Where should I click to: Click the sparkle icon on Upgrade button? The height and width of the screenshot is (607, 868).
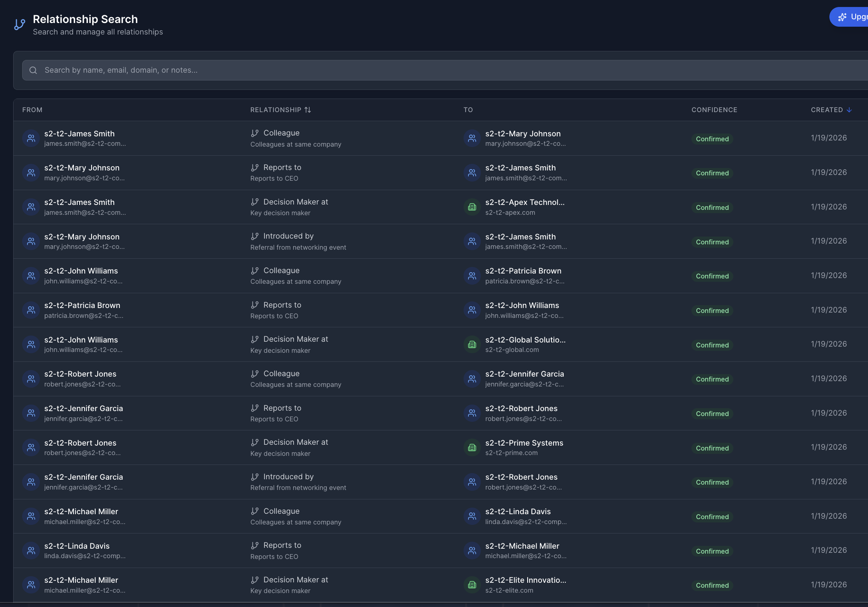coord(843,17)
